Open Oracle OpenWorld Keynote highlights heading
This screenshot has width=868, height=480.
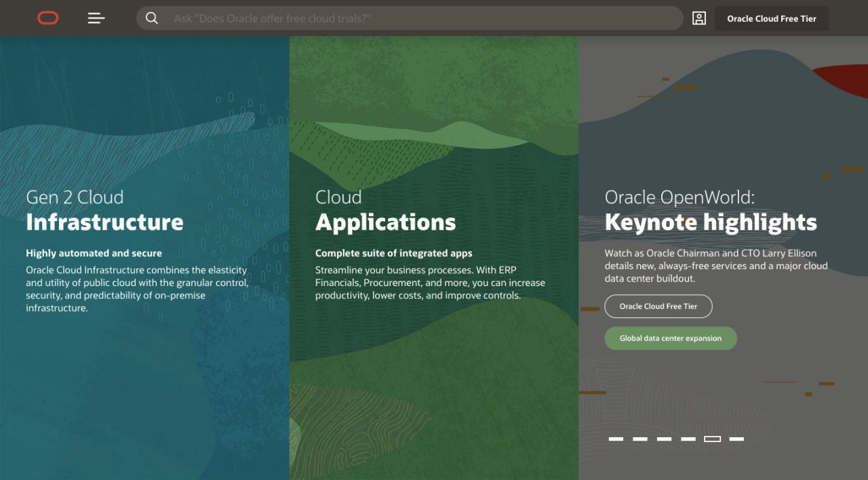(x=711, y=210)
